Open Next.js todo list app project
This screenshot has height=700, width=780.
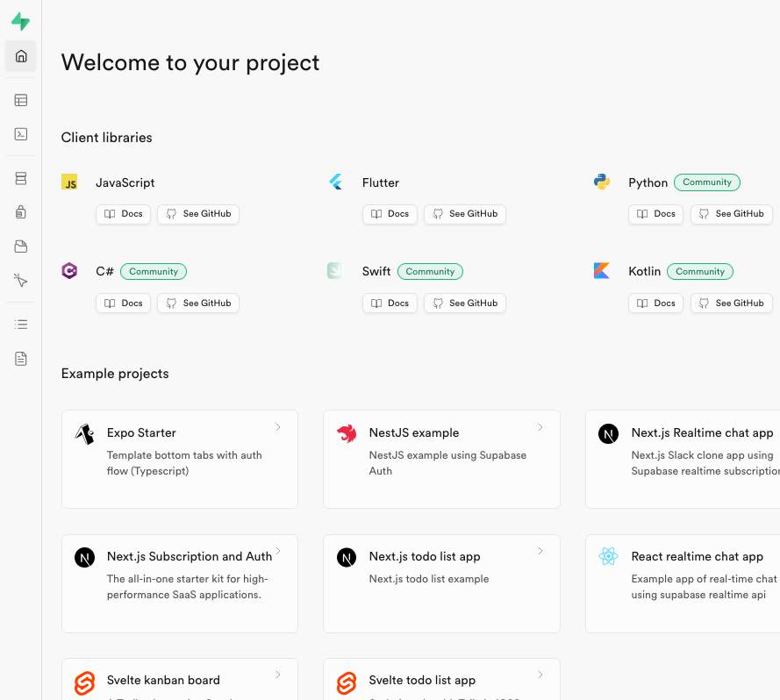(441, 583)
